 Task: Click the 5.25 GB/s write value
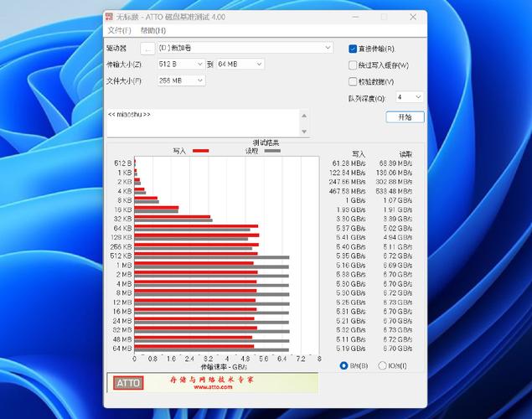[351, 303]
